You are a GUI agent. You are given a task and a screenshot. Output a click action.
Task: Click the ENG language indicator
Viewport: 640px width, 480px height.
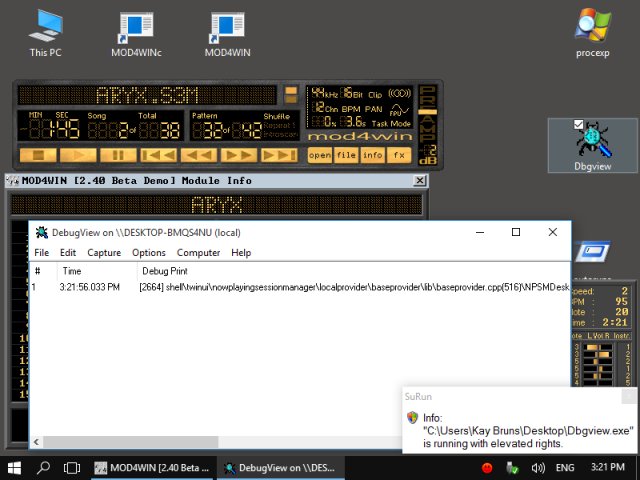(565, 468)
